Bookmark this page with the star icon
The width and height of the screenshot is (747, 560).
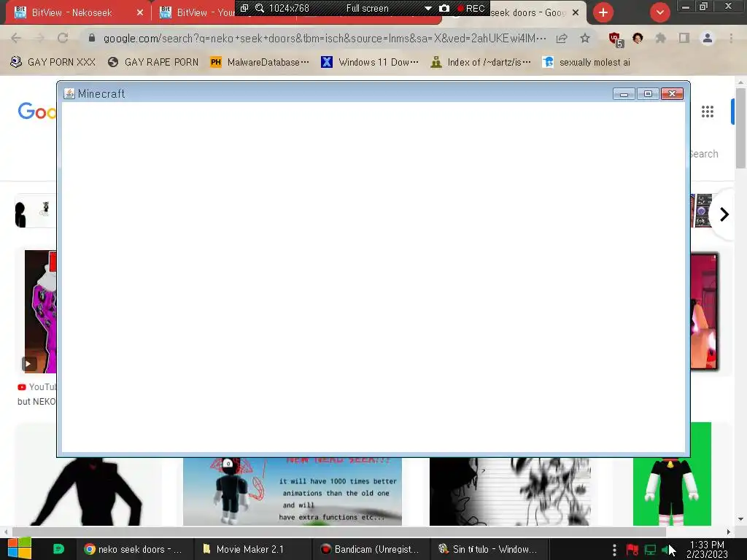point(585,38)
